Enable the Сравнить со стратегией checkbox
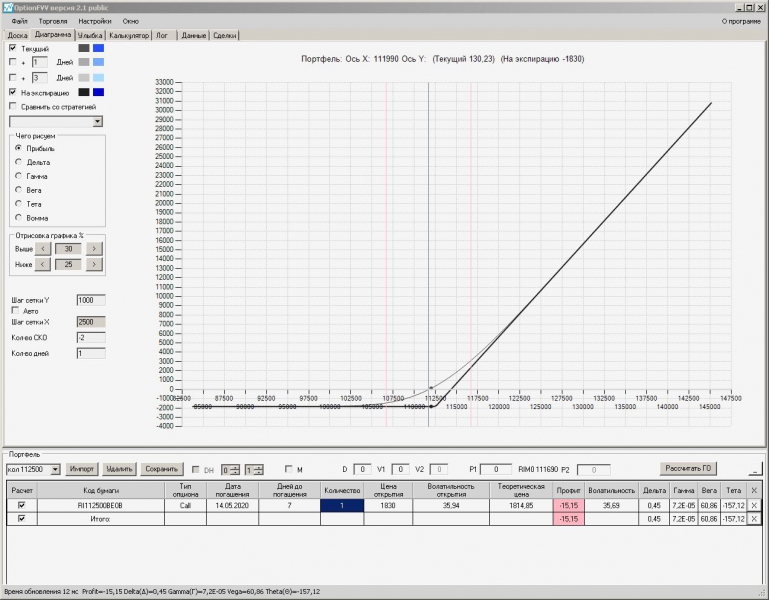769x600 pixels. pyautogui.click(x=13, y=106)
